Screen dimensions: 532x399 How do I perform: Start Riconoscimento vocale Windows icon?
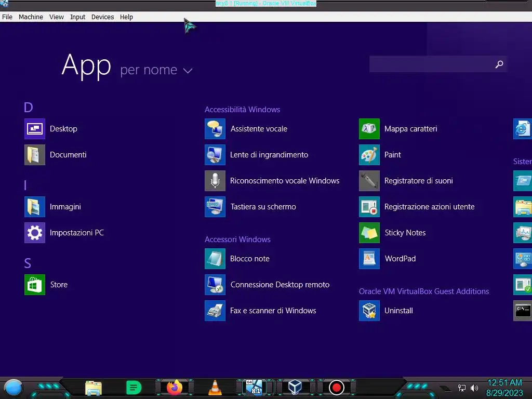pos(215,181)
